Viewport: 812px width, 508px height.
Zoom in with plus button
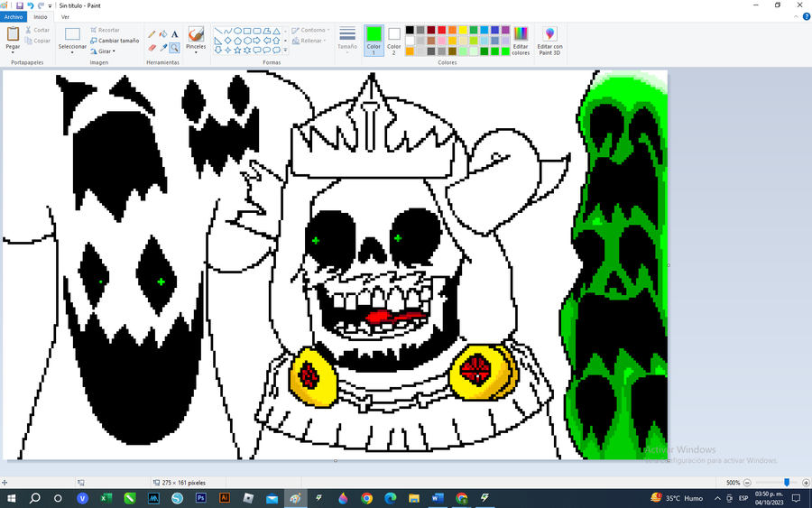click(x=806, y=483)
